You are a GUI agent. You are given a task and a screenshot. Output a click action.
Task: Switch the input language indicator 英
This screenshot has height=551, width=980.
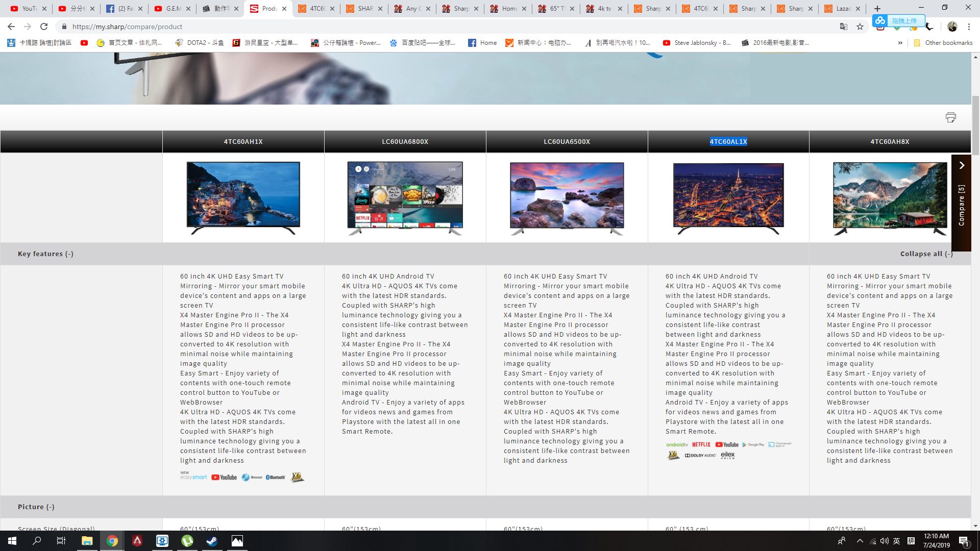(x=897, y=541)
